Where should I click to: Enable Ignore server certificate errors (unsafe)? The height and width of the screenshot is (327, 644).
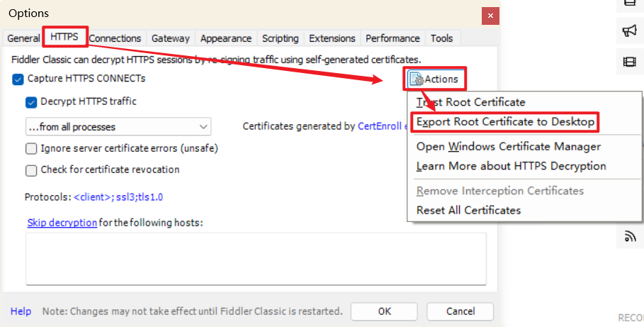click(31, 148)
